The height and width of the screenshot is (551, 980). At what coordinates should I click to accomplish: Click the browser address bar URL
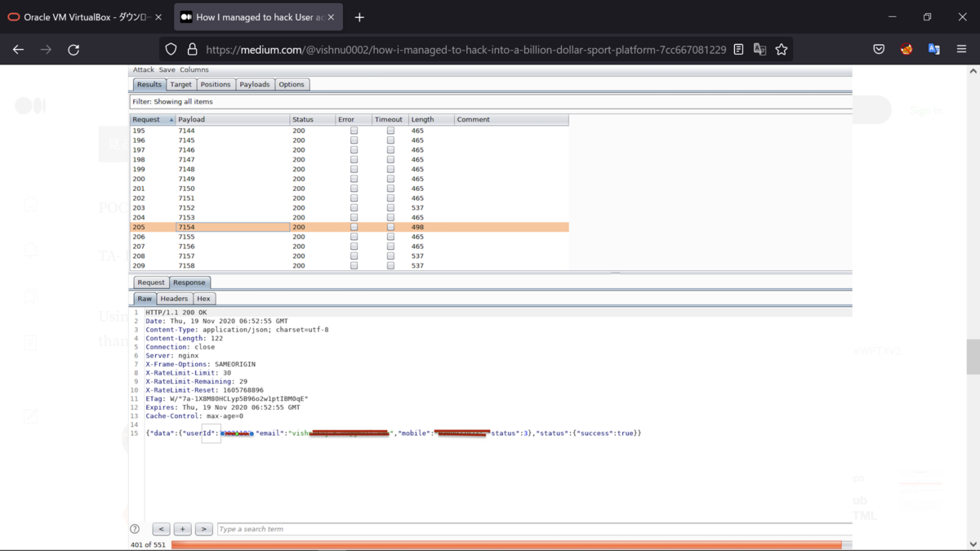[466, 50]
